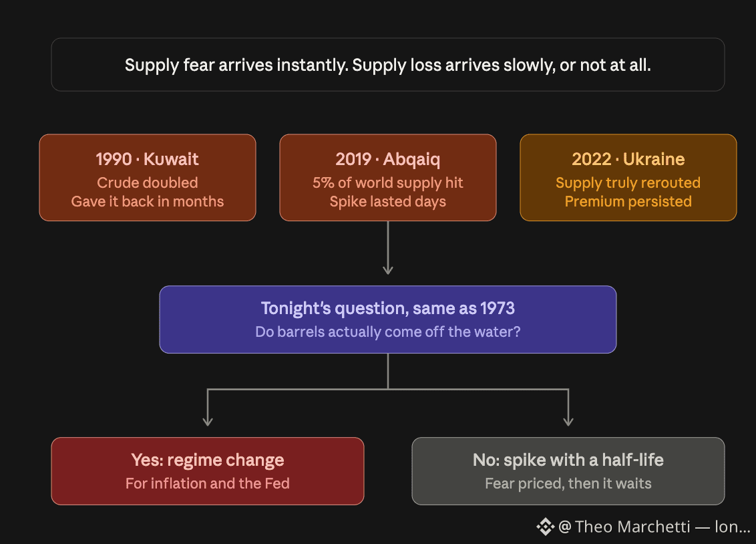756x544 pixels.
Task: Click the text Fear priced, then it waits
Action: (x=568, y=483)
